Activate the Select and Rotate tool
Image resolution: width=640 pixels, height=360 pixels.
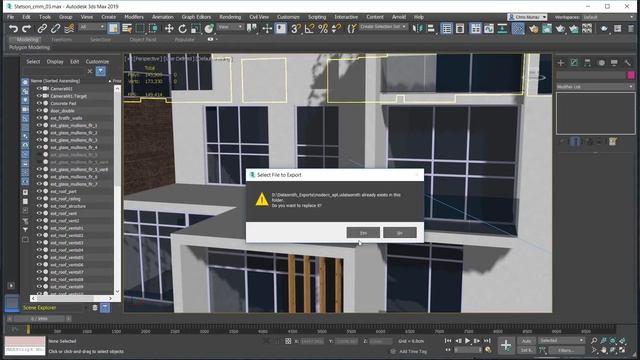(x=182, y=29)
